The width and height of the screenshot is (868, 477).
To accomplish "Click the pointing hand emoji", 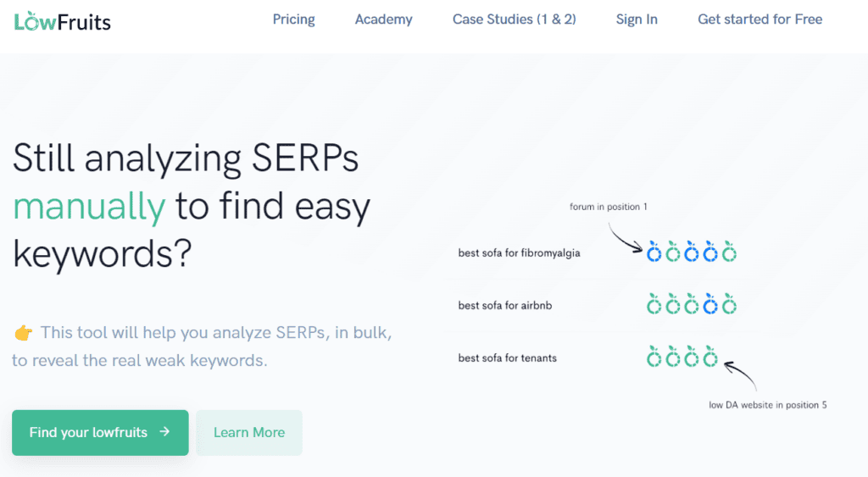I will pyautogui.click(x=23, y=333).
